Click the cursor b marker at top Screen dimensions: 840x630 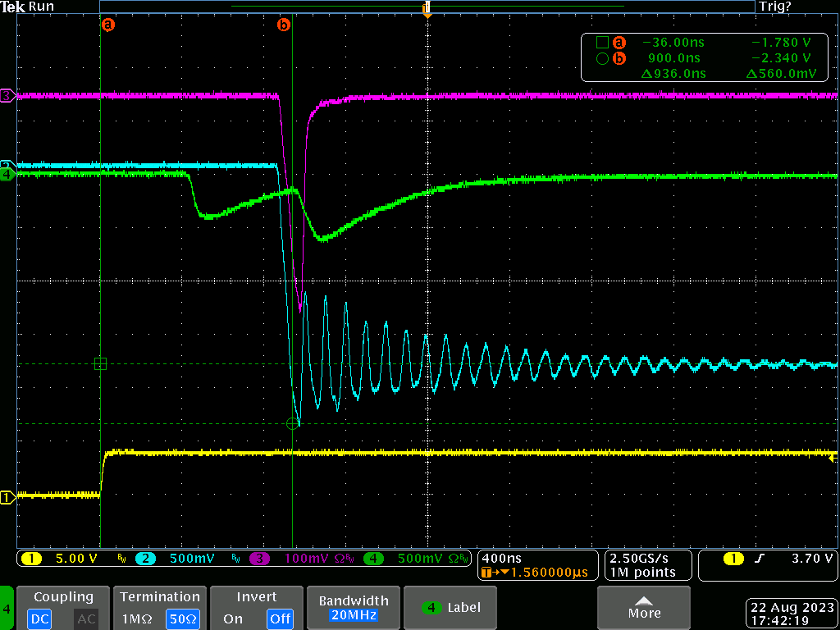(284, 25)
